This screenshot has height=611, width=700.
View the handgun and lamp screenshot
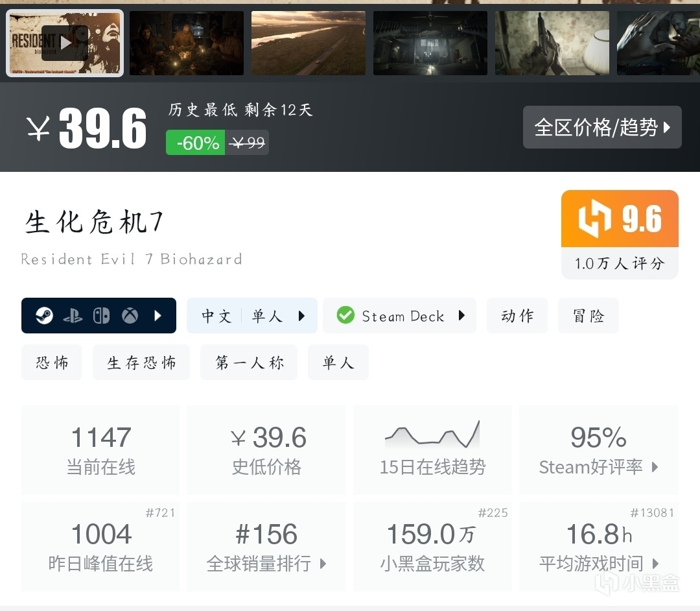click(x=552, y=43)
